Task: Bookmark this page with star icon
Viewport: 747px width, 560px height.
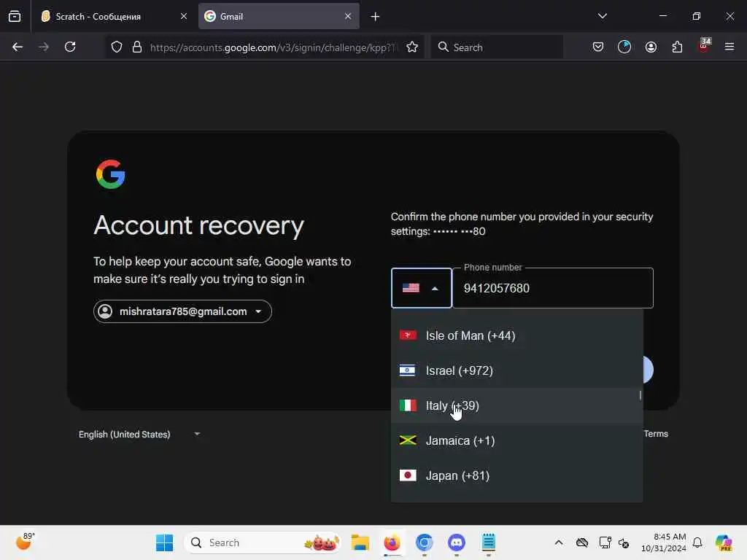Action: (x=412, y=47)
